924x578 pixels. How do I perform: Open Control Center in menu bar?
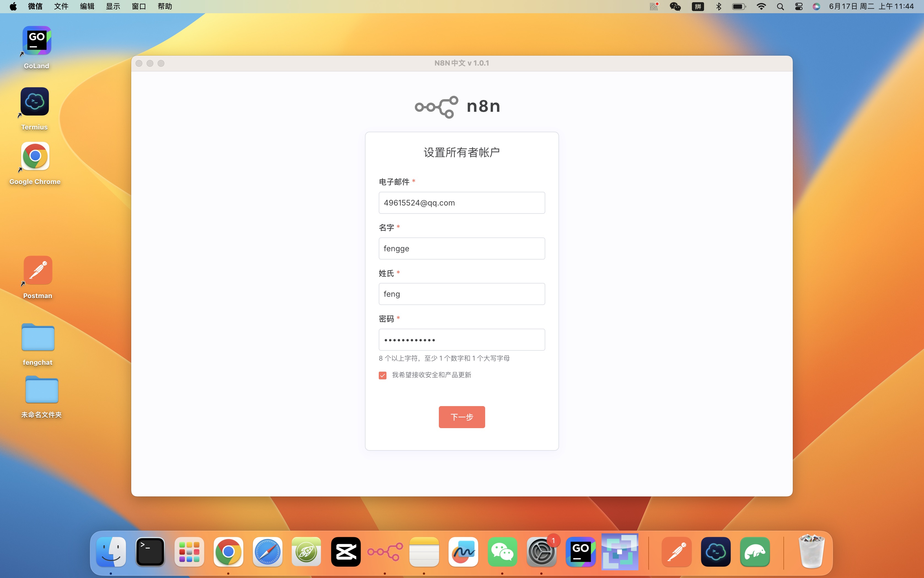pos(799,7)
